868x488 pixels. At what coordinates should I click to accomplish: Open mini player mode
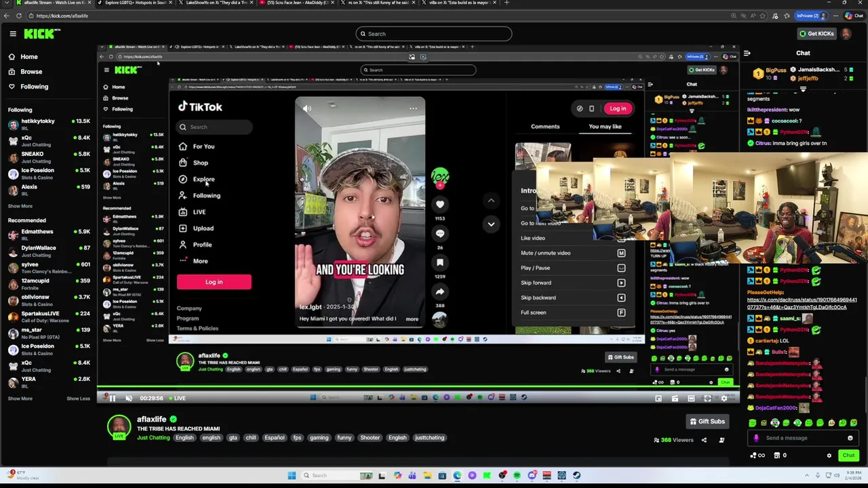click(x=658, y=399)
